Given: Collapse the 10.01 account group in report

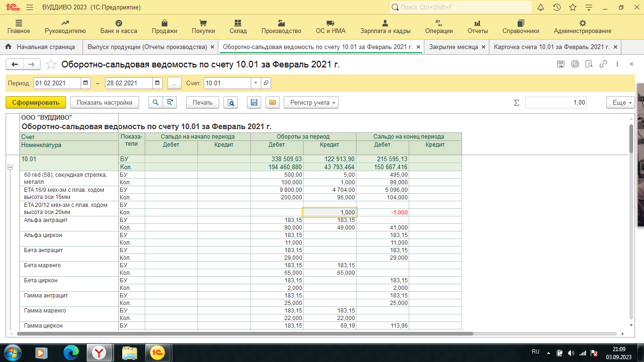Looking at the screenshot, I should click(x=10, y=167).
